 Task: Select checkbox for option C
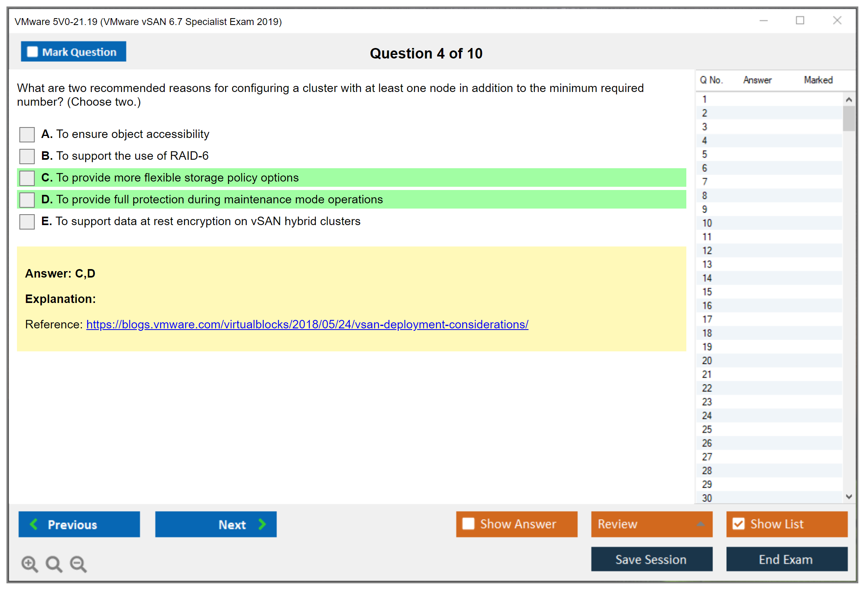pos(27,178)
